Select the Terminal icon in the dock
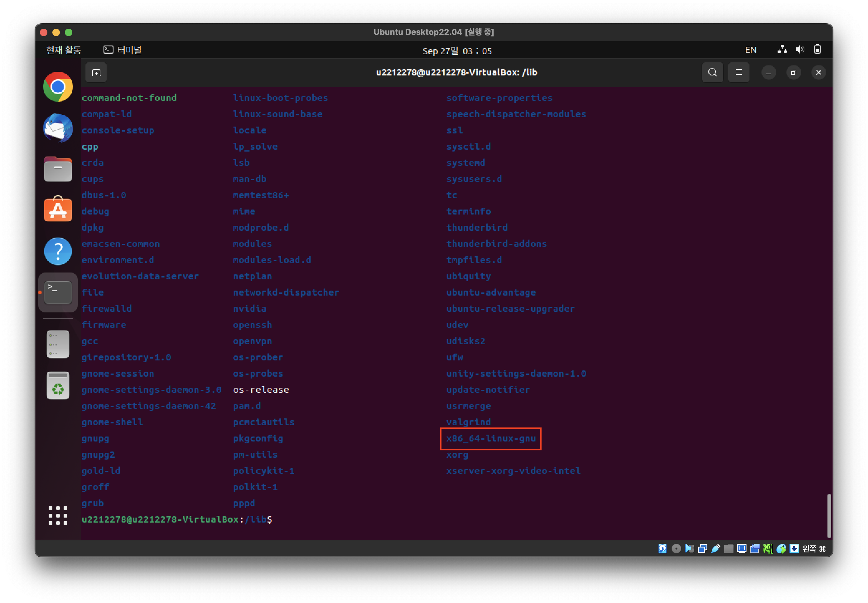The width and height of the screenshot is (868, 603). click(x=58, y=292)
